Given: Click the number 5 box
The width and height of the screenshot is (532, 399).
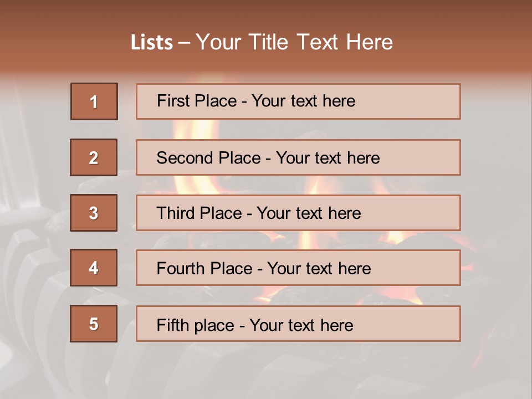Looking at the screenshot, I should 94,324.
